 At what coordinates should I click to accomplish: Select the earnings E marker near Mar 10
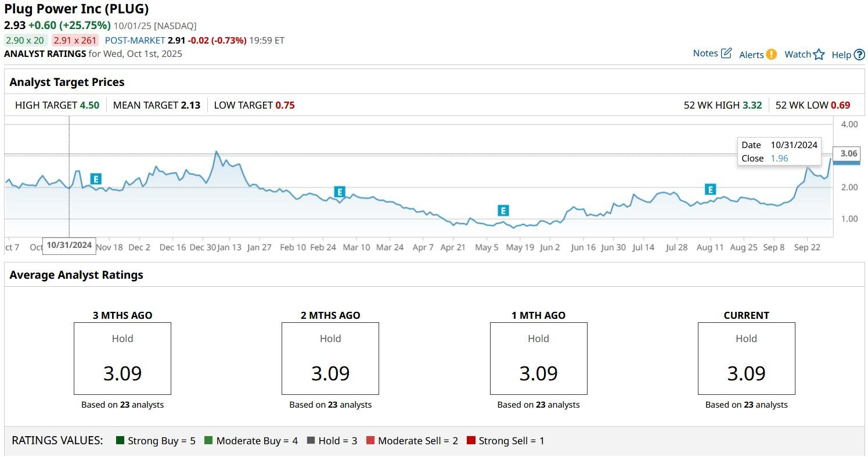[x=340, y=192]
